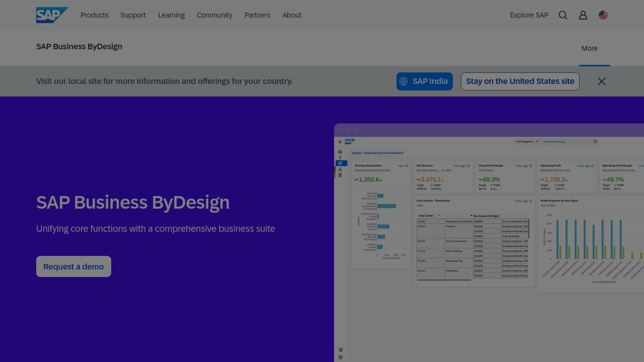Click the SAP logo in the header
This screenshot has height=362, width=644.
(x=52, y=15)
